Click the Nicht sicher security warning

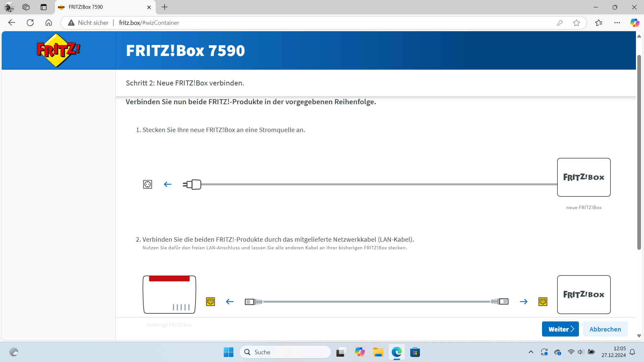click(x=89, y=23)
